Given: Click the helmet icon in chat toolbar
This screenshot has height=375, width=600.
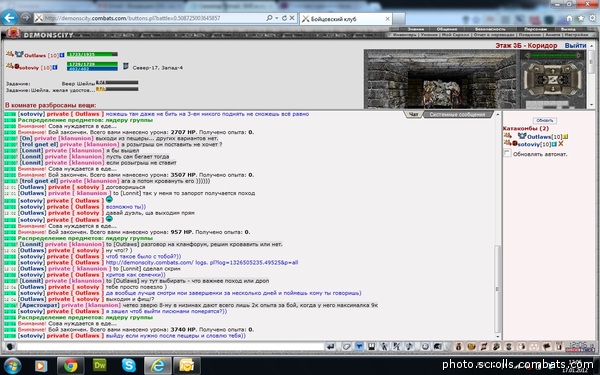Looking at the screenshot, I should coord(437,347).
